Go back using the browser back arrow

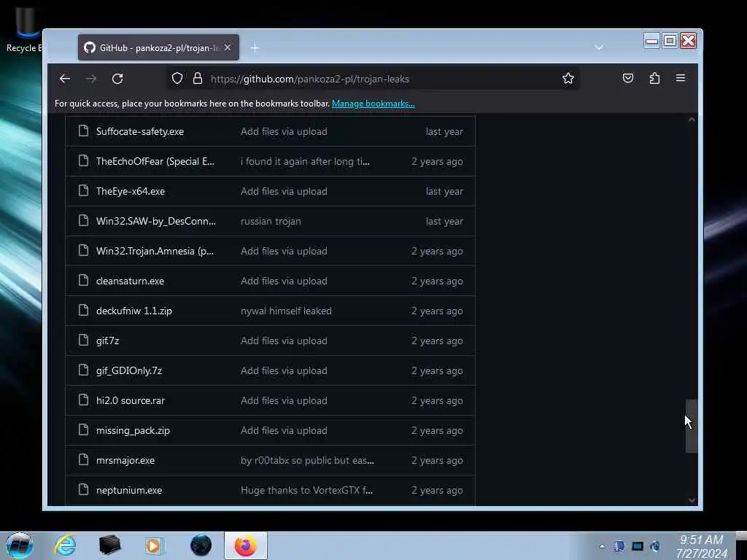click(65, 79)
